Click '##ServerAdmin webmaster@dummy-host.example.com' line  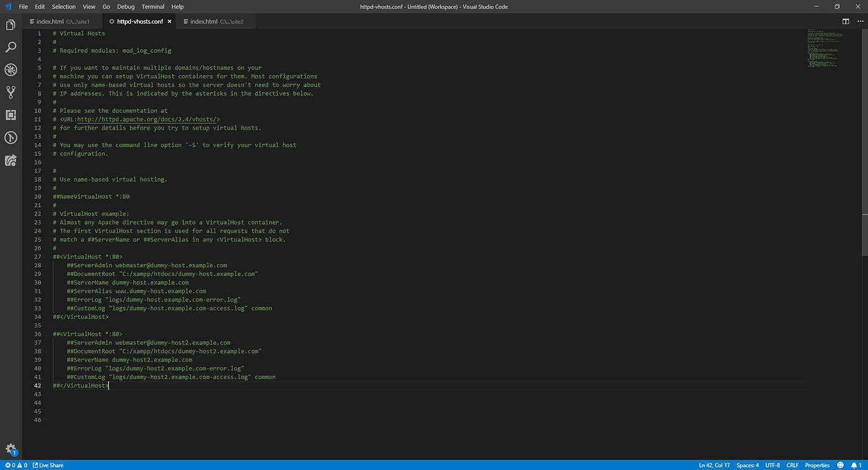click(147, 265)
